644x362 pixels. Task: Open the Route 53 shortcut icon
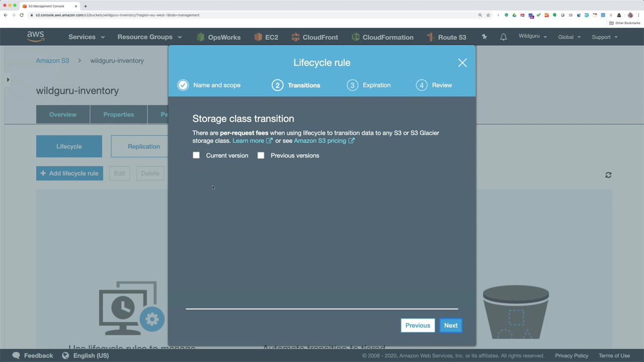[430, 37]
